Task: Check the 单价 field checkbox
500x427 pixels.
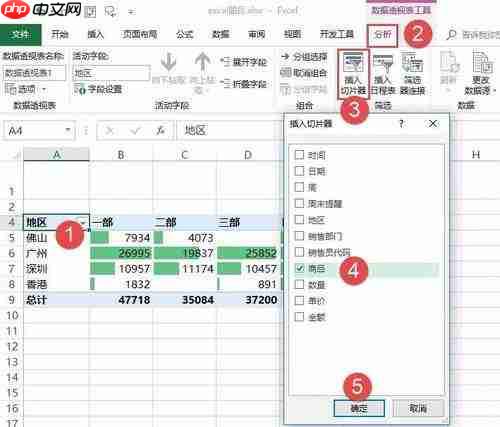Action: [299, 300]
